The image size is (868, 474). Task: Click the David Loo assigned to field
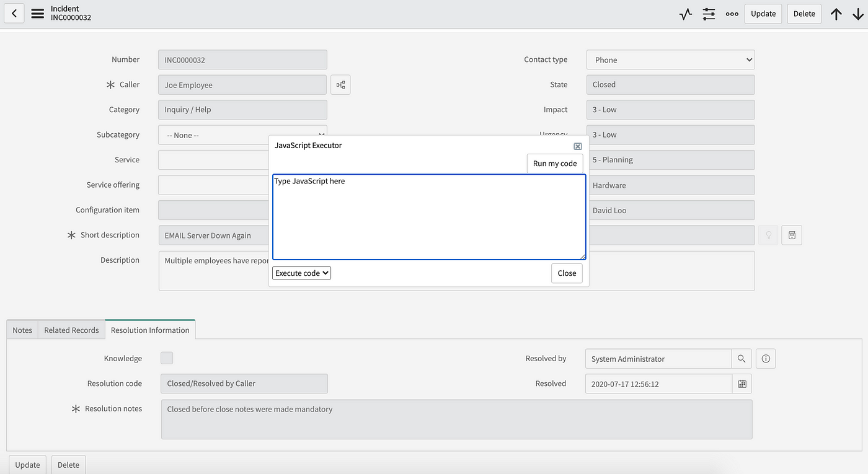point(671,210)
